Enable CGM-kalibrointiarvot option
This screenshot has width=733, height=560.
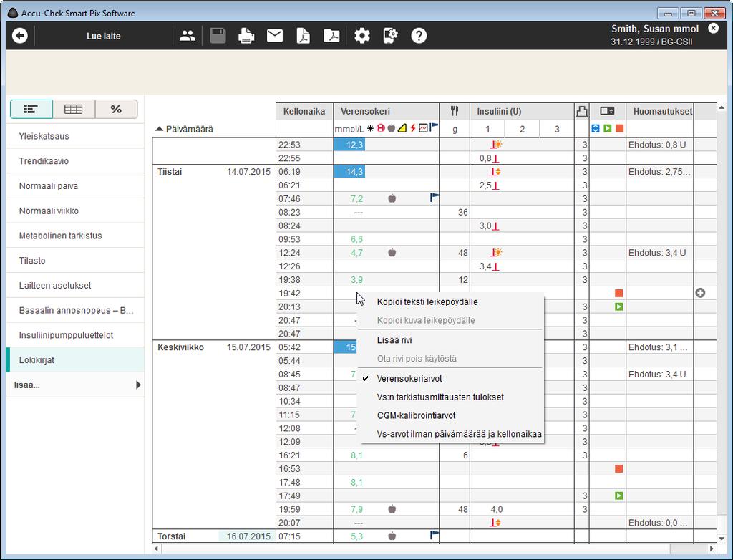[451, 415]
